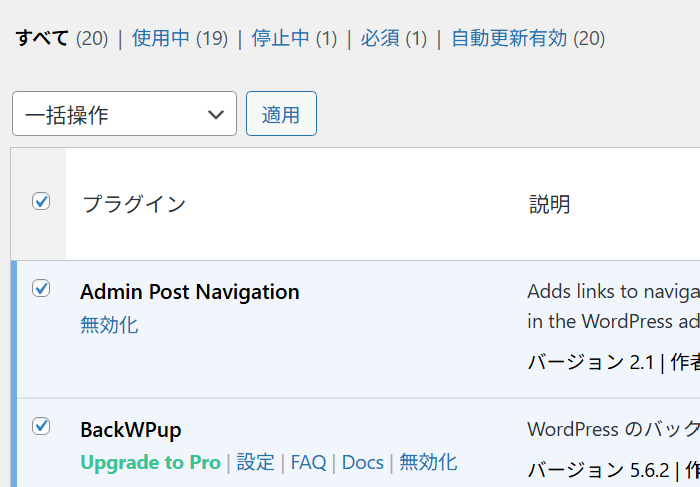Image resolution: width=700 pixels, height=487 pixels.
Task: Filter plugins by 自動更新有効 (20)
Action: (x=527, y=39)
